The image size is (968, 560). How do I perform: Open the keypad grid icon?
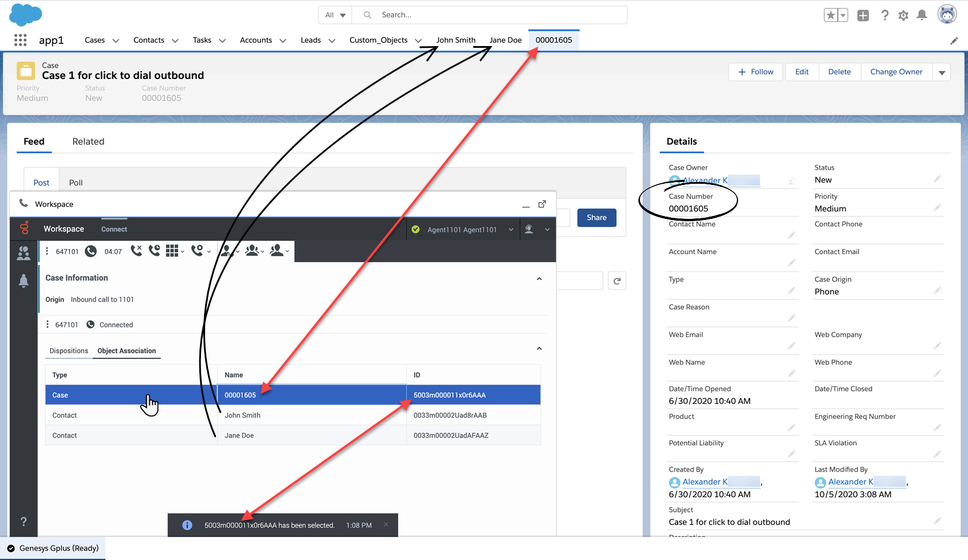pyautogui.click(x=172, y=251)
